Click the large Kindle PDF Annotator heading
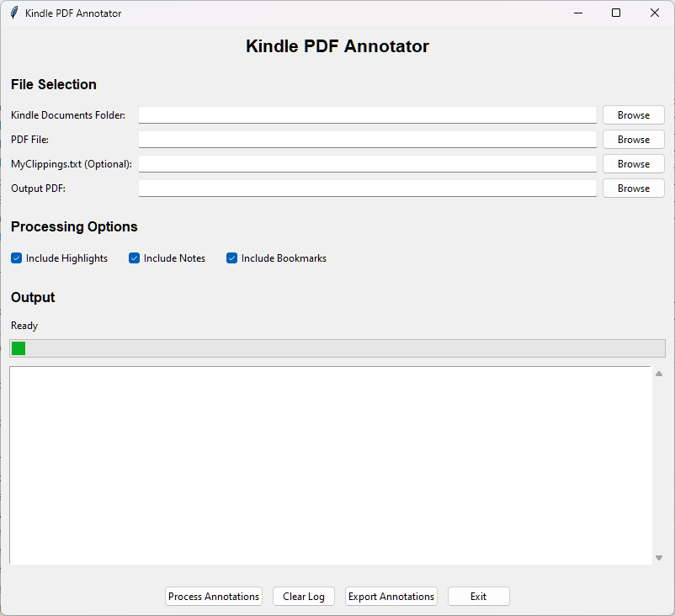Image resolution: width=675 pixels, height=616 pixels. point(337,46)
